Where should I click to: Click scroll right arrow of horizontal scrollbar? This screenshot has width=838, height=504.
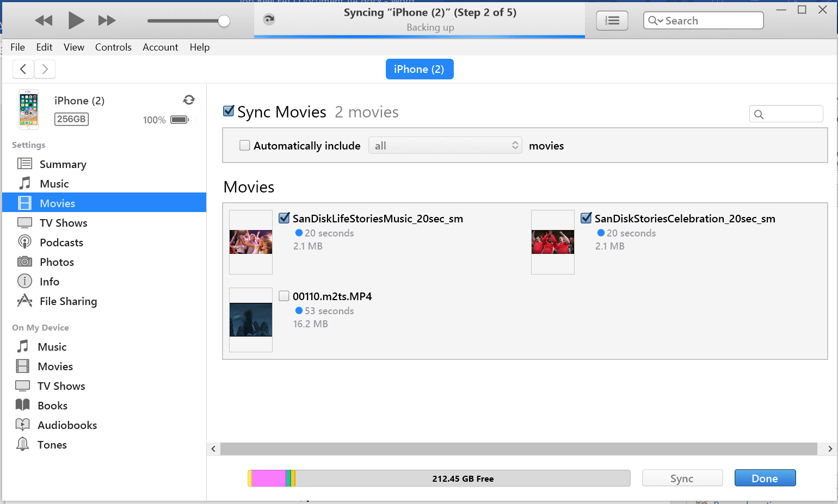[830, 449]
